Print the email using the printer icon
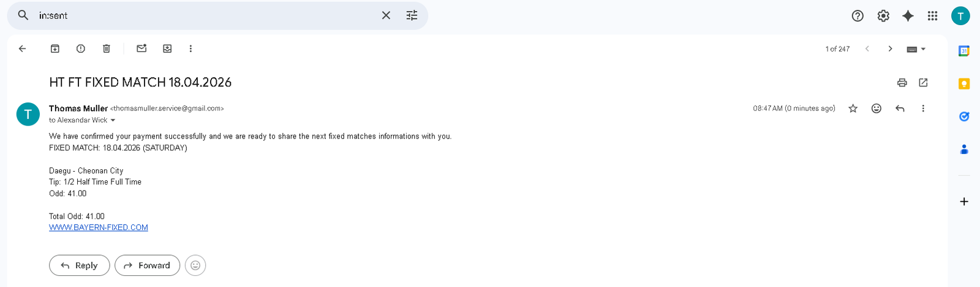The height and width of the screenshot is (287, 980). coord(902,83)
